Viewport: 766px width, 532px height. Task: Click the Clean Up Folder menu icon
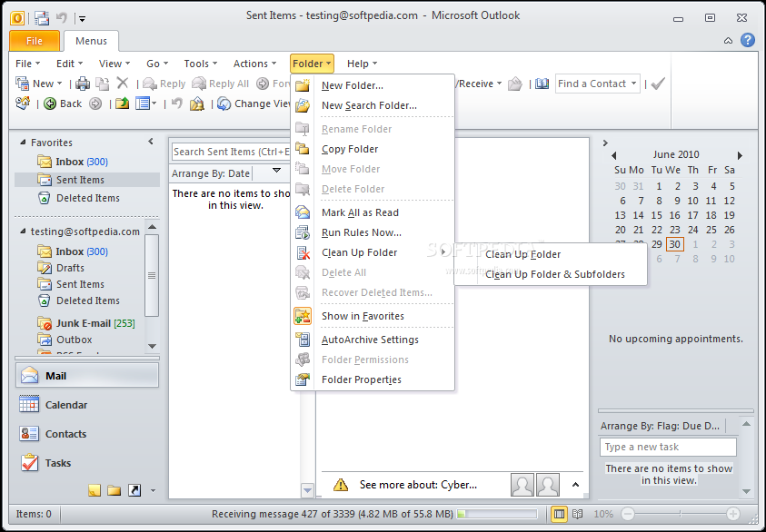click(x=303, y=252)
